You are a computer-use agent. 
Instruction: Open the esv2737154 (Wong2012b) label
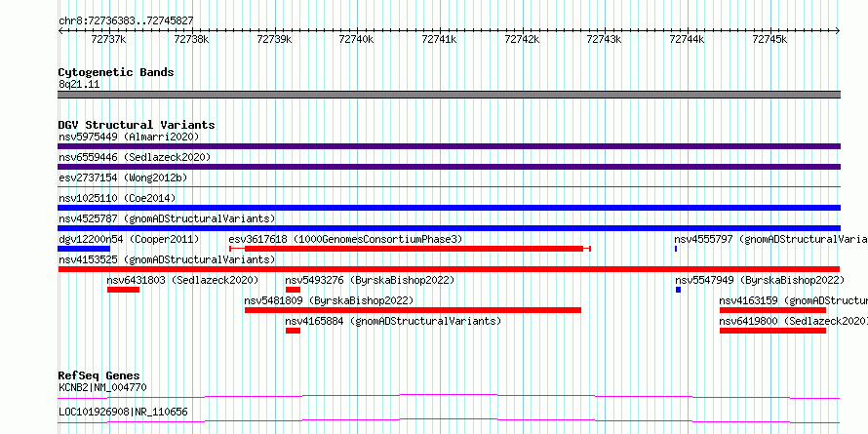pyautogui.click(x=123, y=178)
